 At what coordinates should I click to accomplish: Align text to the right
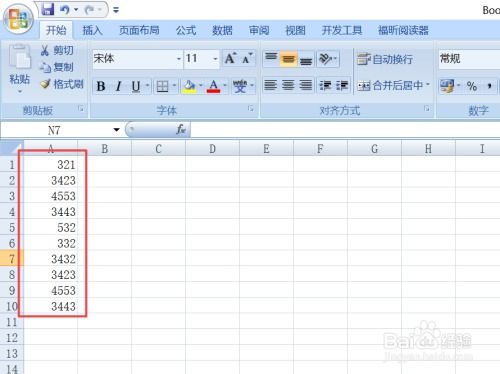(306, 85)
